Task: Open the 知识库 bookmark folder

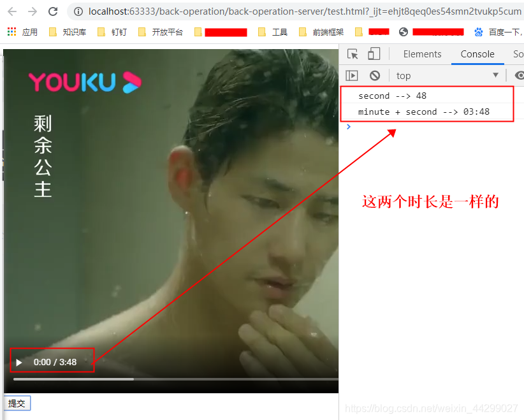Action: point(68,32)
